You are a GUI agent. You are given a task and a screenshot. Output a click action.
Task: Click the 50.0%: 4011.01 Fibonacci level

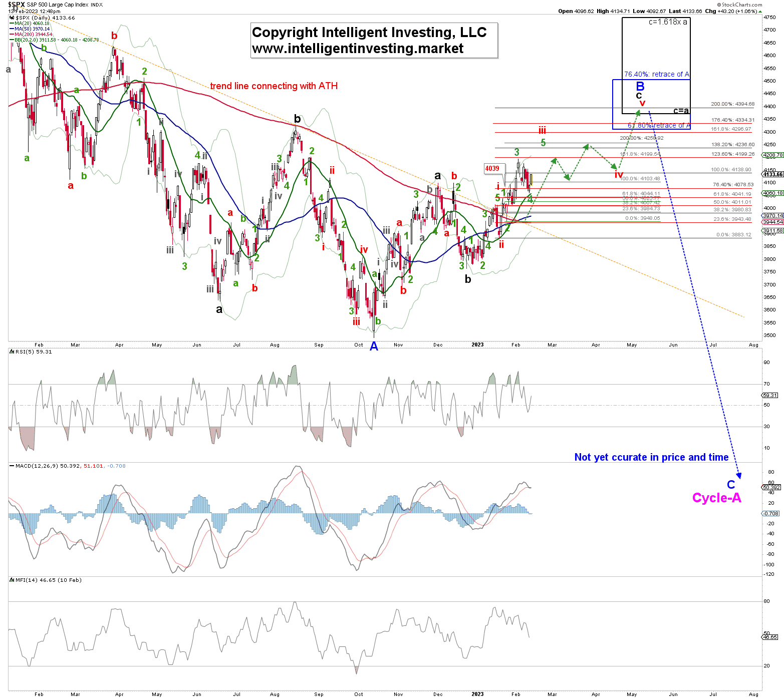coord(732,202)
